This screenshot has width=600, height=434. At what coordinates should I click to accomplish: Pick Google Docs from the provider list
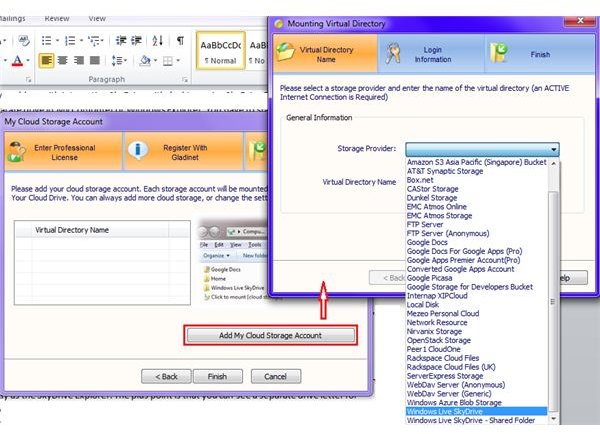coord(476,242)
